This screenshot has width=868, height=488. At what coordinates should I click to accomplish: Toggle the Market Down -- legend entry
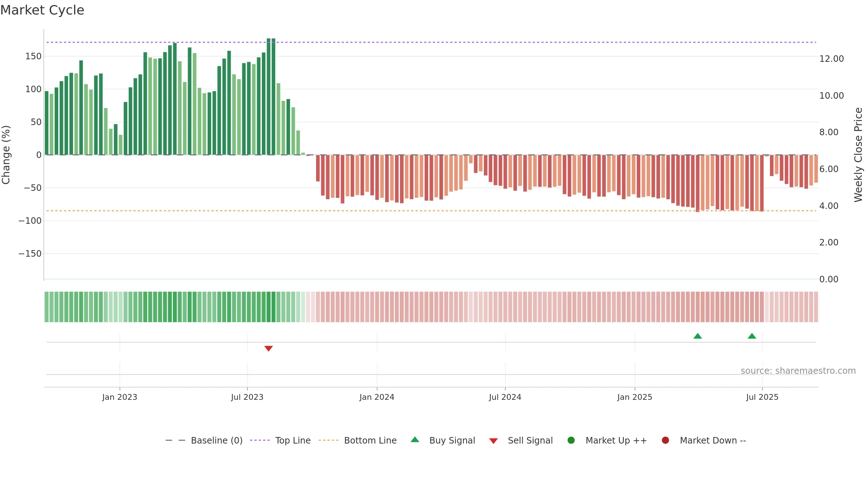click(704, 440)
